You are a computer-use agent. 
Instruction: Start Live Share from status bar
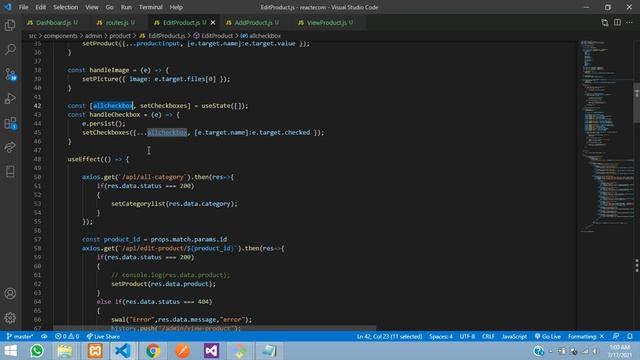[103, 336]
